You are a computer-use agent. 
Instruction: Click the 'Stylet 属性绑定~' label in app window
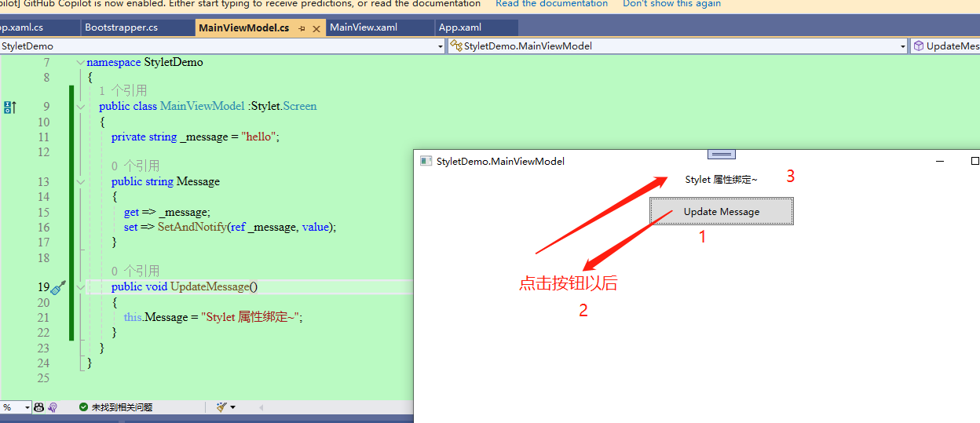[722, 180]
